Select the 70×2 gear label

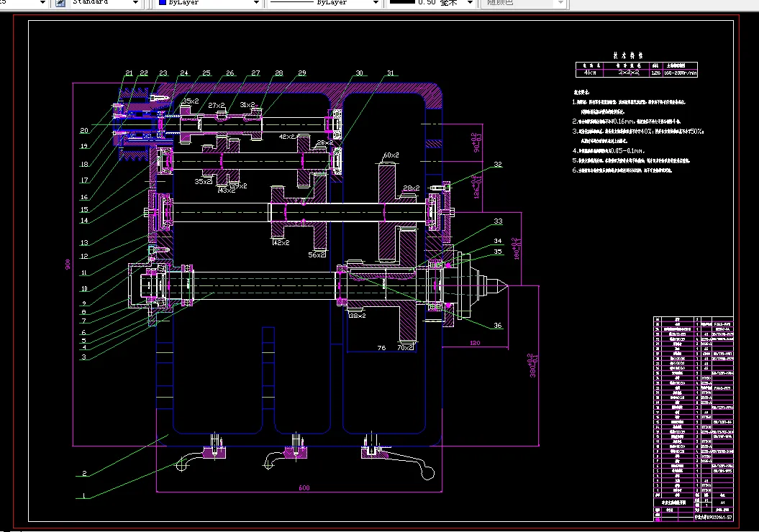(x=405, y=348)
